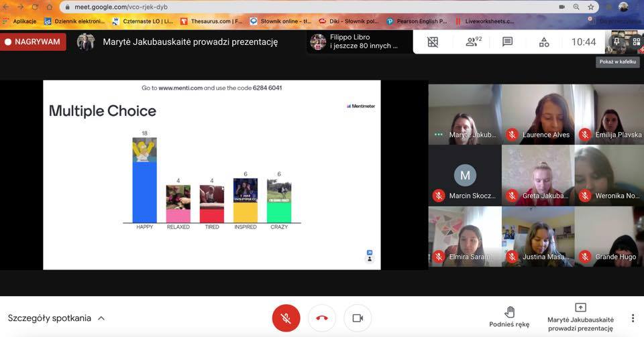Open the Thesaurus.com bookmark
644x337 pixels.
(x=211, y=21)
